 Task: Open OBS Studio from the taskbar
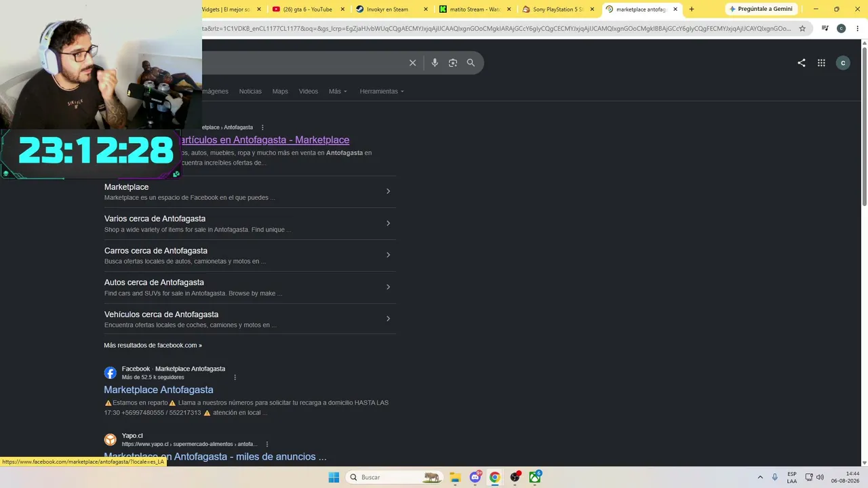coord(515,477)
